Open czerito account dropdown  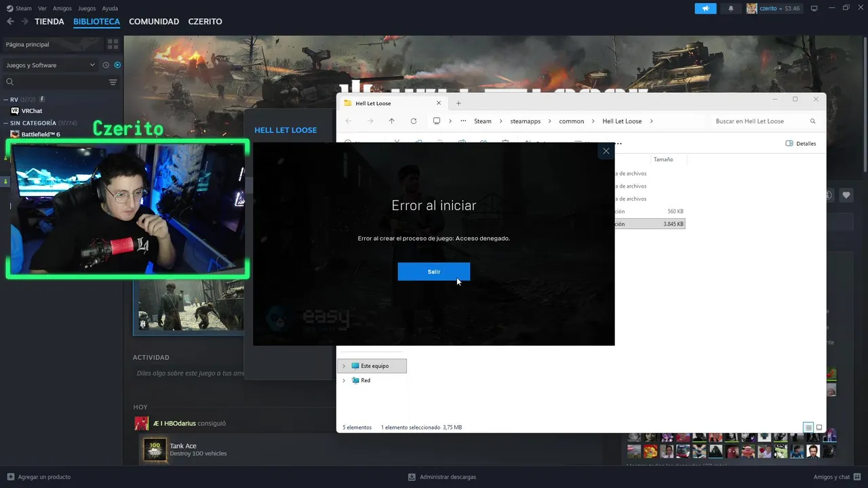774,8
